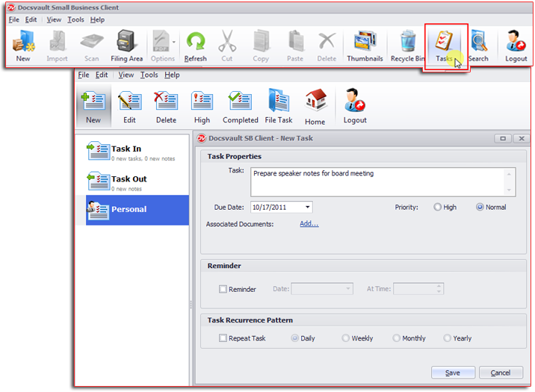
Task: Open the Due Date dropdown calendar
Action: [307, 208]
